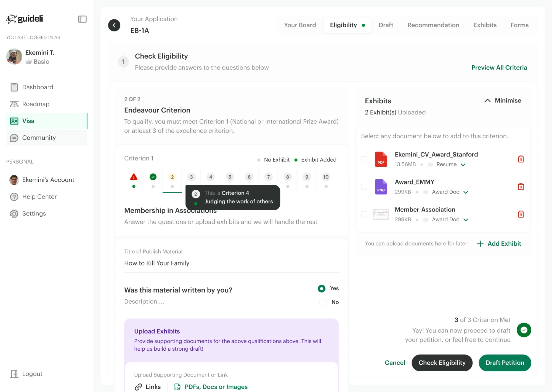Delete the Ekemini_CV_Award_Stanford exhibit
Screen dimensions: 552x392
[x=521, y=159]
